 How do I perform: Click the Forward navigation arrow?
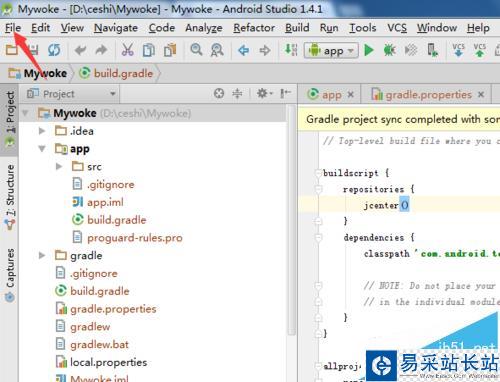(x=265, y=50)
